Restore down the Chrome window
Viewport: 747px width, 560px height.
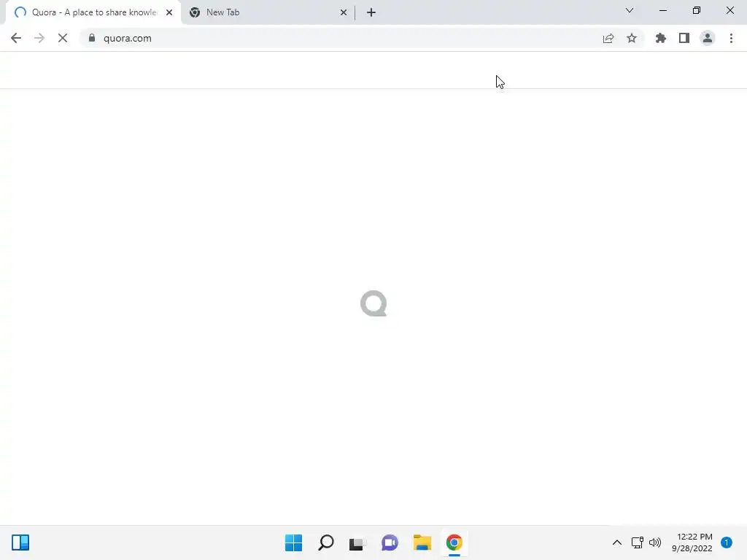click(697, 10)
